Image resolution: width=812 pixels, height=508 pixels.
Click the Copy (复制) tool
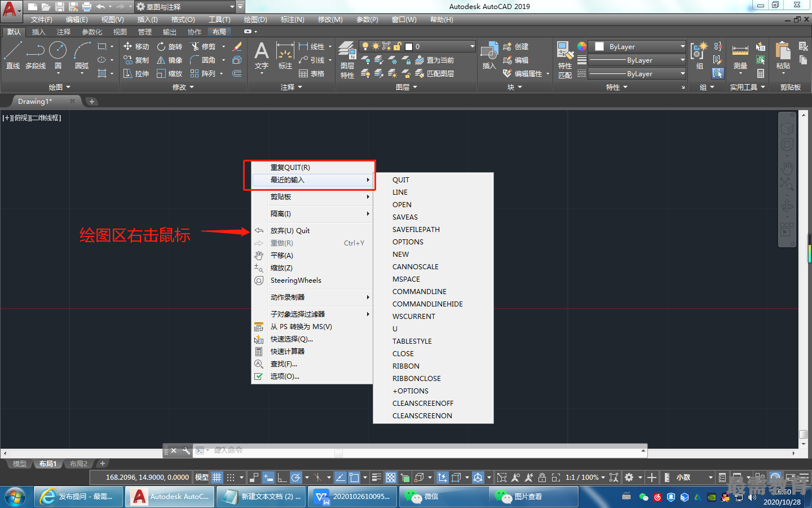coord(136,60)
